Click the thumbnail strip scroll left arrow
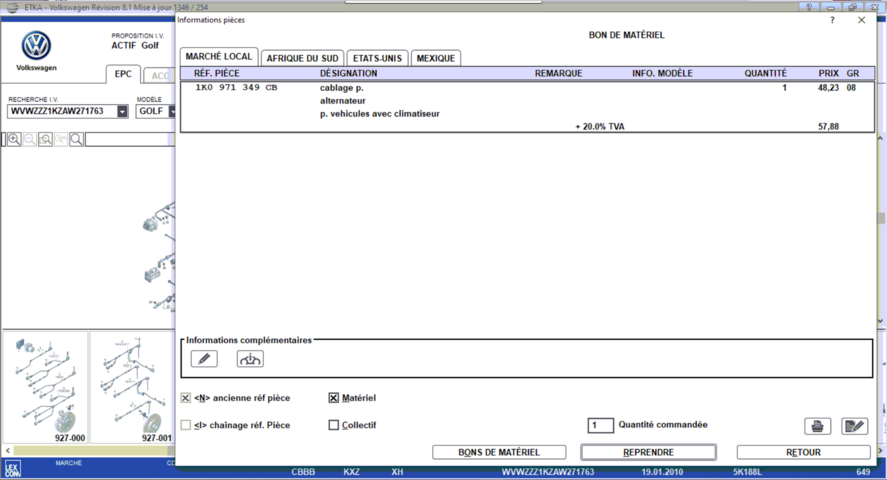 coord(8,451)
